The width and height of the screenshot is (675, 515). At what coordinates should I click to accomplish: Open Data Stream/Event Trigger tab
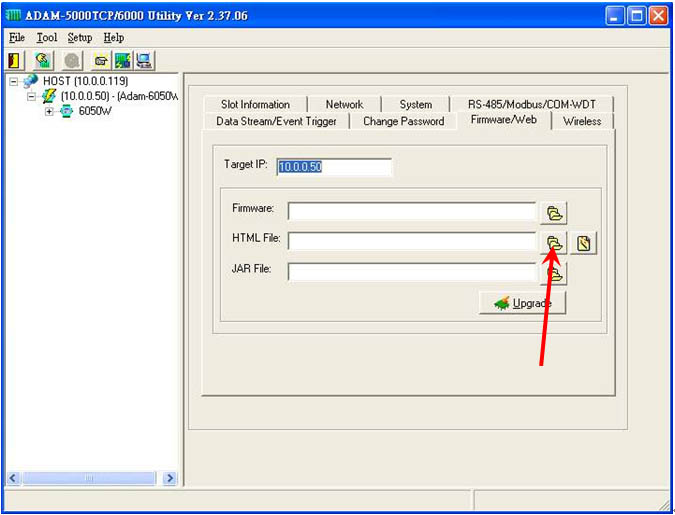point(276,121)
